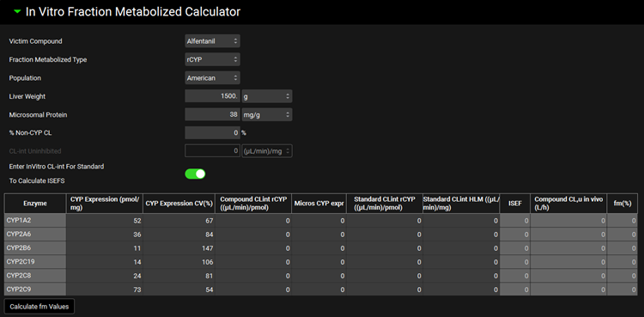644x317 pixels.
Task: Open the Liver Weight unit dropdown
Action: tap(267, 96)
